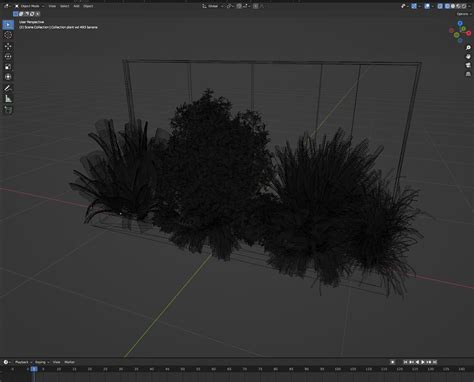Viewport: 474px width, 382px height.
Task: Open the pivot point dropdown
Action: point(231,6)
